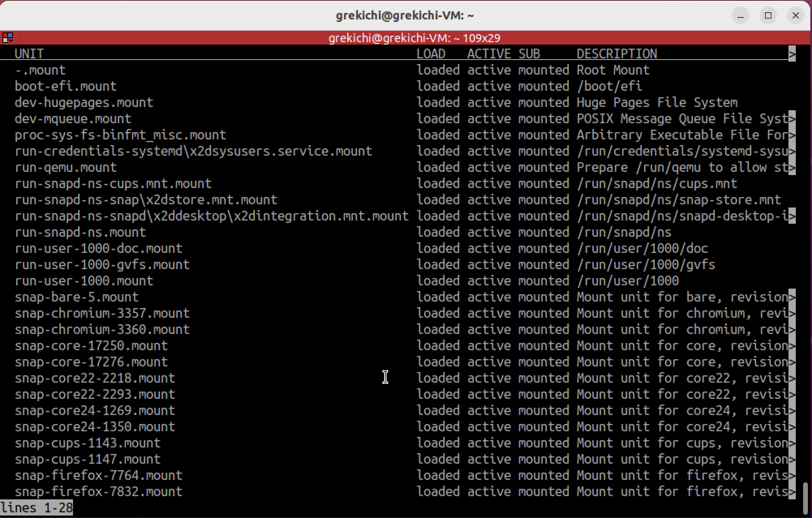Open the Terminator group menu icon
This screenshot has height=518, width=812.
click(x=8, y=38)
